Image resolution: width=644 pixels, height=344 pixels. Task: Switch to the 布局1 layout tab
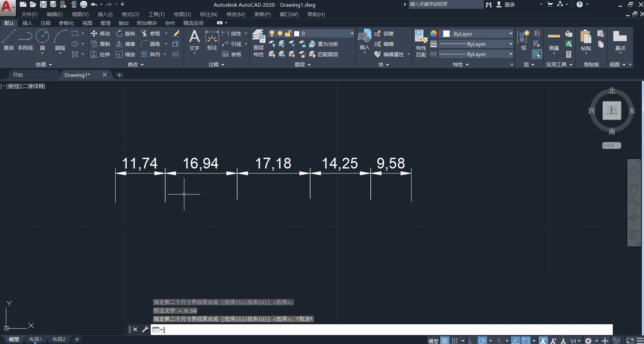[36, 339]
